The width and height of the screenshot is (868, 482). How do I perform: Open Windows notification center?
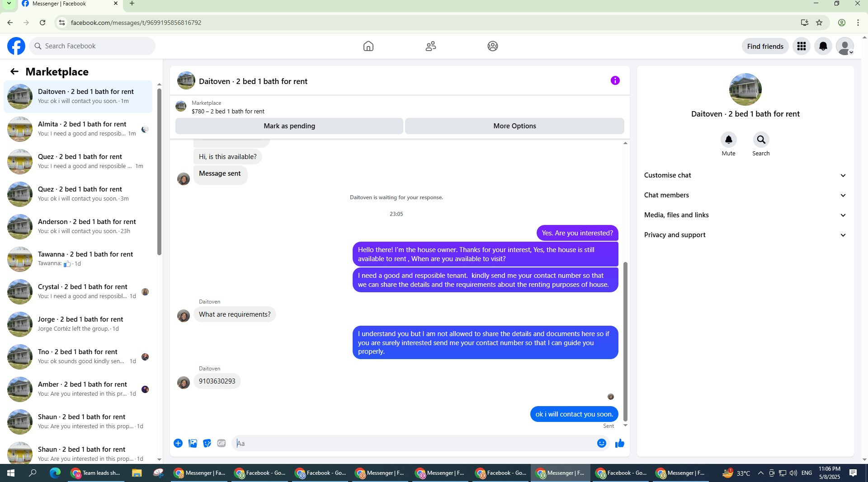[853, 473]
